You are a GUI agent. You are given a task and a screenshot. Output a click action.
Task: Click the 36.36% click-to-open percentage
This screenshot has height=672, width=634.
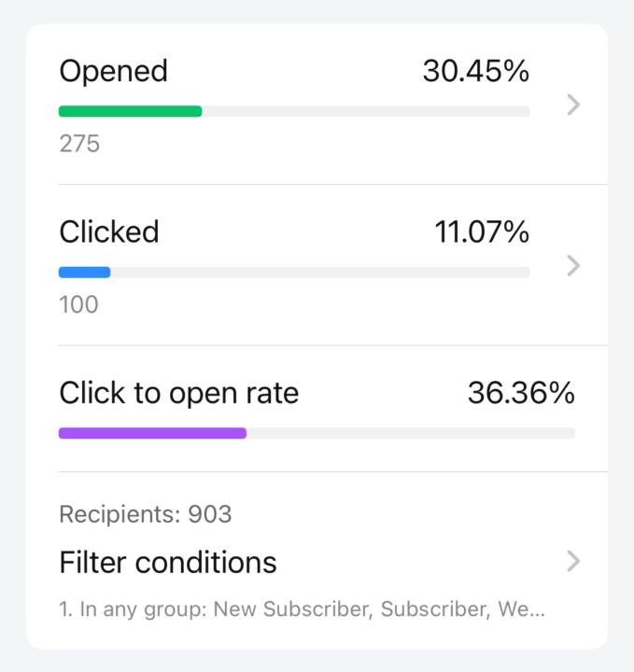coord(520,393)
